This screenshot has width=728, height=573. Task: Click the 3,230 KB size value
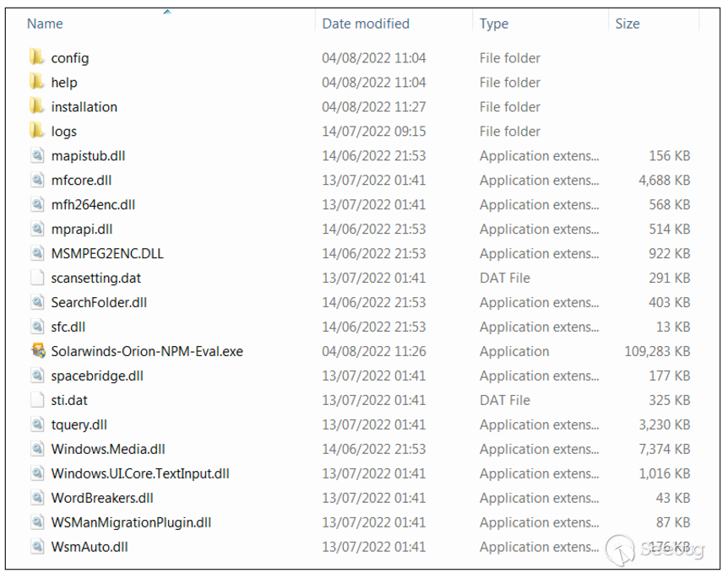pyautogui.click(x=665, y=424)
